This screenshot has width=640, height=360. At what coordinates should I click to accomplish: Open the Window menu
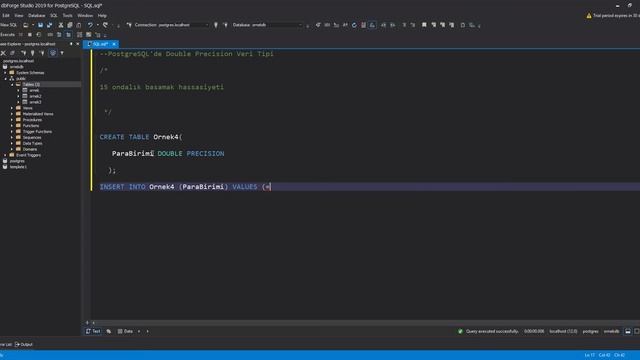pos(85,16)
